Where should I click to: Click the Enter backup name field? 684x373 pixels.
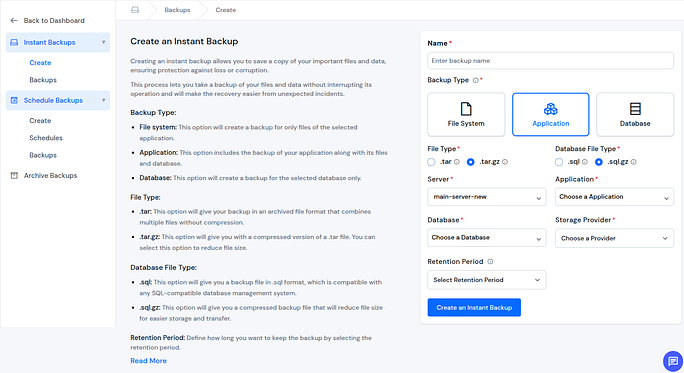(x=551, y=61)
